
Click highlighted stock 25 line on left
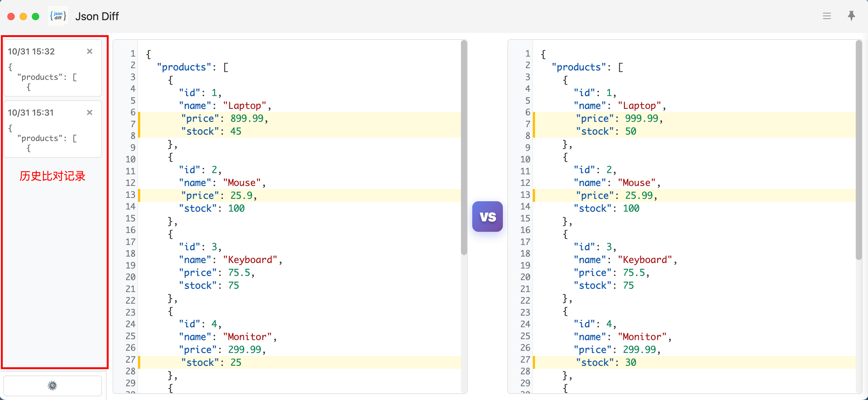[x=211, y=363]
